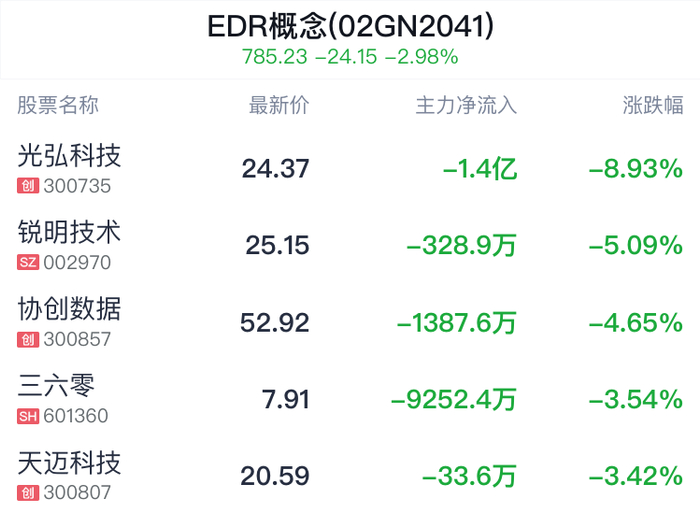Open the 三六零 stock

point(57,386)
